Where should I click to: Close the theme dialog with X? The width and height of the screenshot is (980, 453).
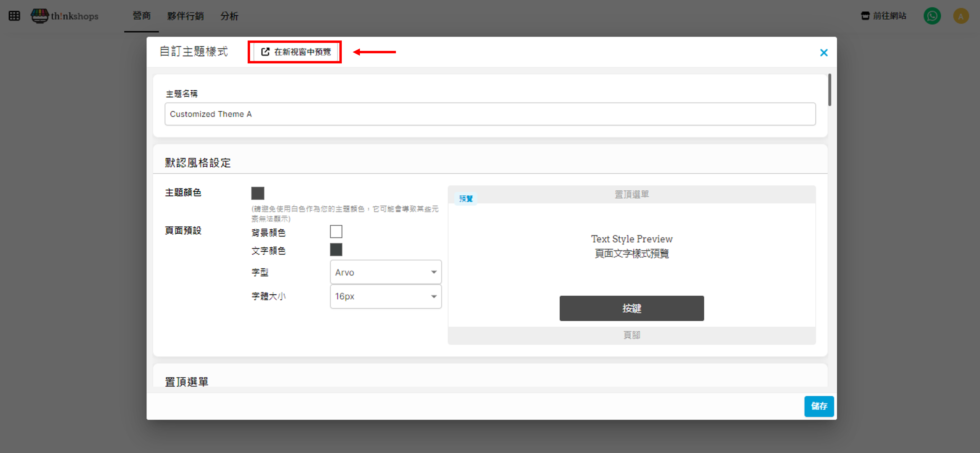click(824, 53)
